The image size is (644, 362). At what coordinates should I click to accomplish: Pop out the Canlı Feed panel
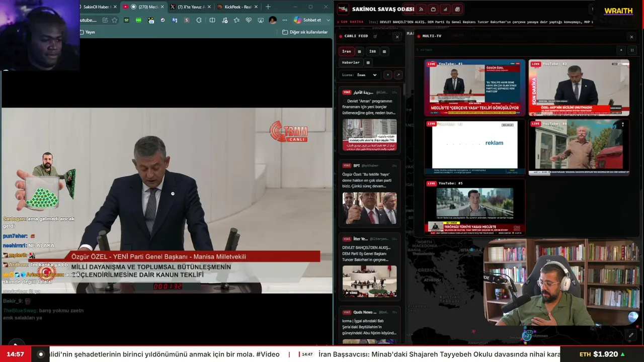point(375,36)
